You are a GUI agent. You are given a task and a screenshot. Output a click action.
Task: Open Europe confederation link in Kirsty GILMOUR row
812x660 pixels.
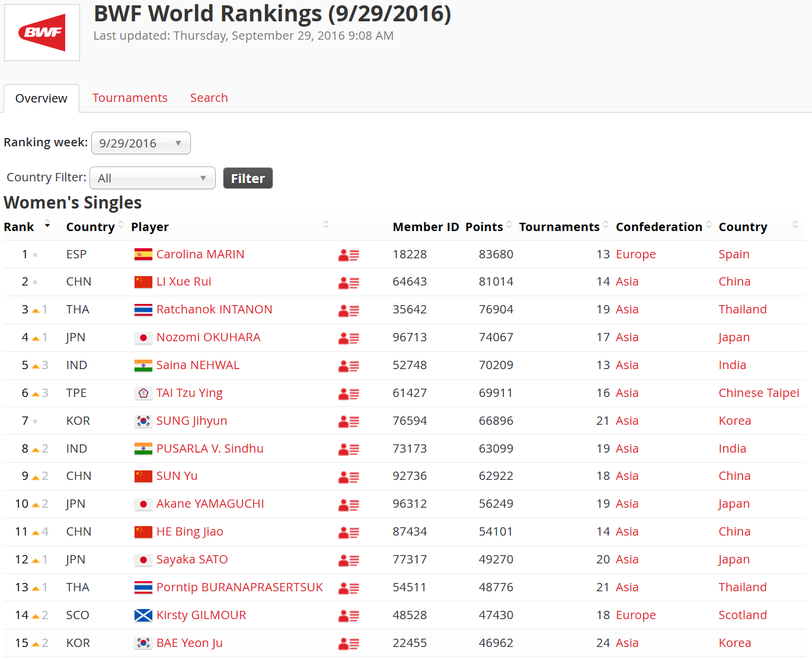coord(635,616)
